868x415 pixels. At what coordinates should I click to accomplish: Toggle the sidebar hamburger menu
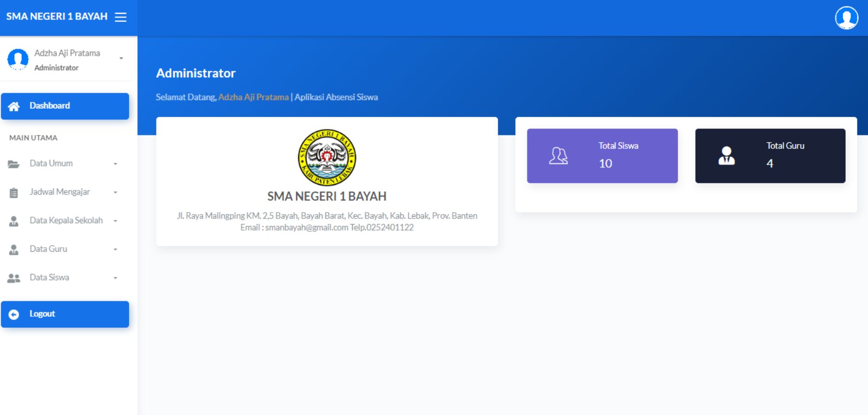pos(120,17)
